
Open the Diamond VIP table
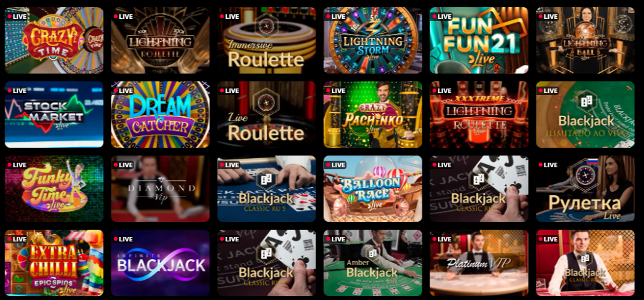click(160, 189)
